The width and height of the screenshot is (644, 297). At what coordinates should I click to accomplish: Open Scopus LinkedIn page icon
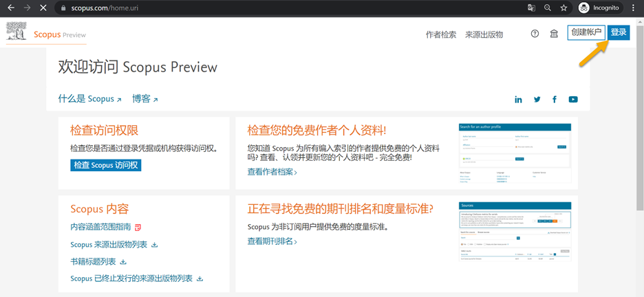[518, 99]
